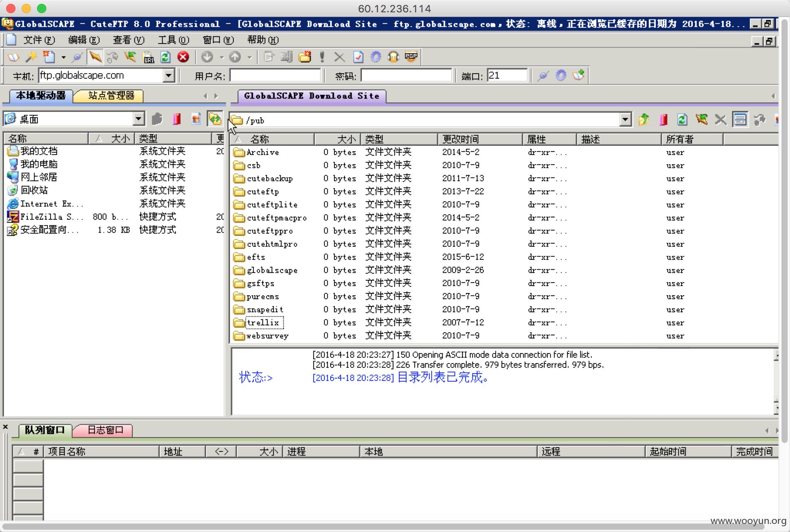
Task: Open the 工具(O) menu
Action: (x=174, y=40)
